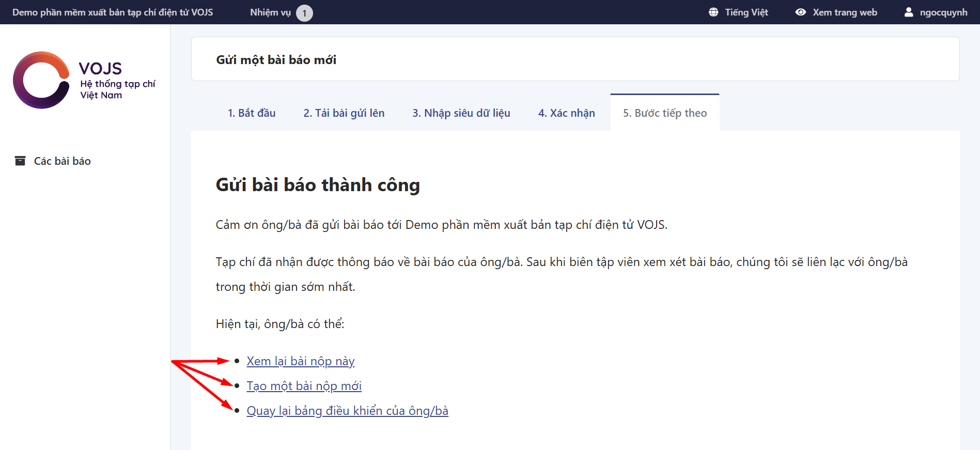This screenshot has height=450, width=980.
Task: Click the eye icon for viewing website
Action: (x=800, y=12)
